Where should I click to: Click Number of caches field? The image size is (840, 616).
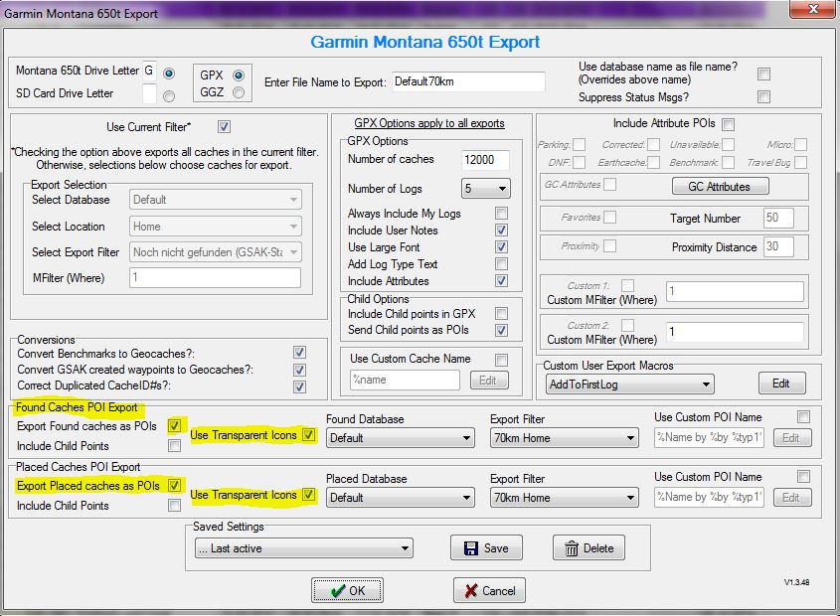485,160
